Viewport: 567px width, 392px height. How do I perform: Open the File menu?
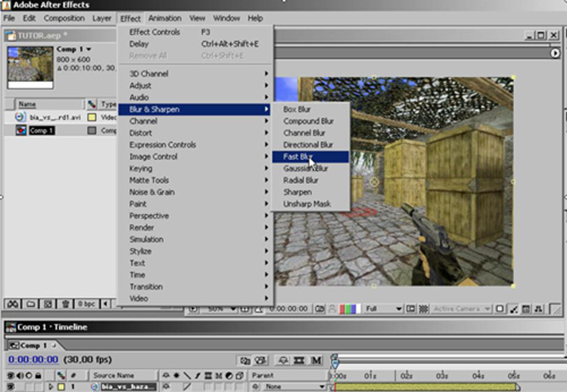pyautogui.click(x=9, y=18)
